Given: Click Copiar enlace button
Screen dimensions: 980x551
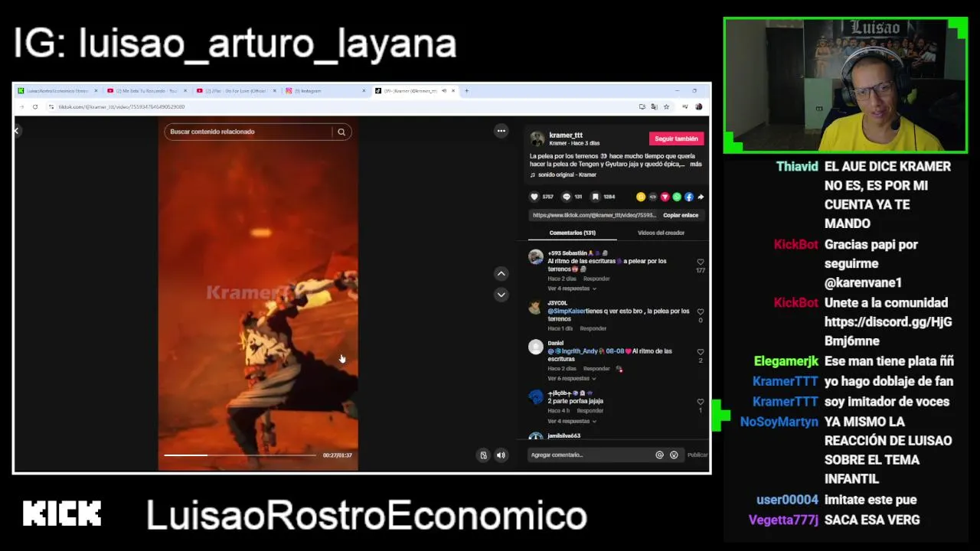Looking at the screenshot, I should pyautogui.click(x=681, y=215).
